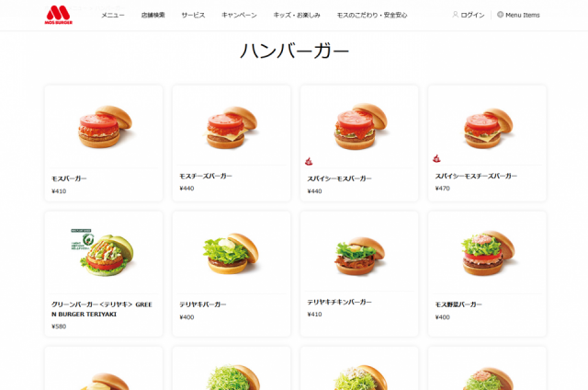The height and width of the screenshot is (390, 588).
Task: Click the ログイン link
Action: pyautogui.click(x=472, y=15)
